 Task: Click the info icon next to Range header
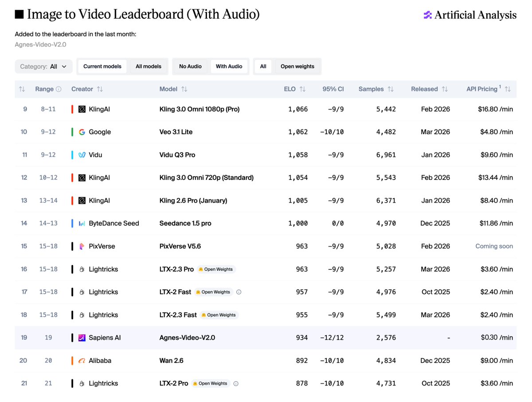point(59,89)
